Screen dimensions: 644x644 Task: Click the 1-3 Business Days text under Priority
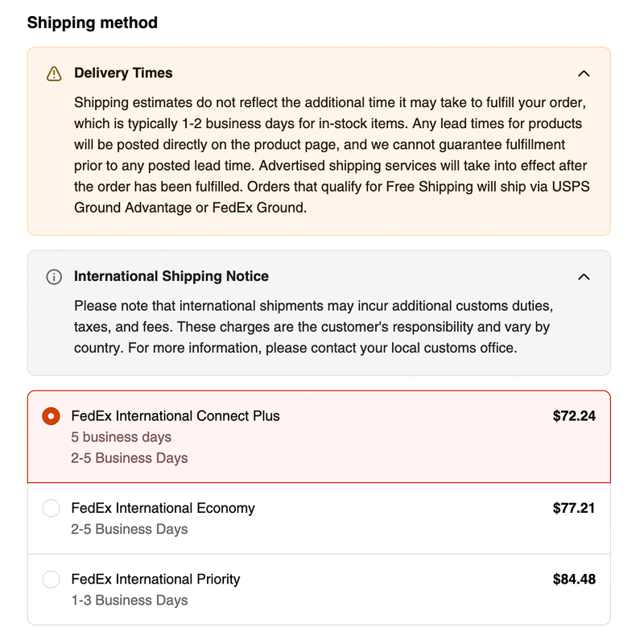click(130, 600)
